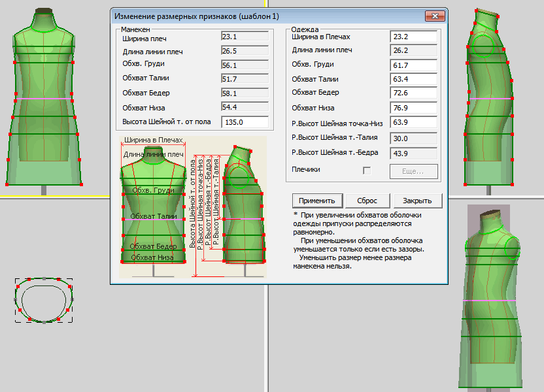Select the clothing Обхв. Груди field (61.7)
This screenshot has height=392, width=544.
click(413, 65)
